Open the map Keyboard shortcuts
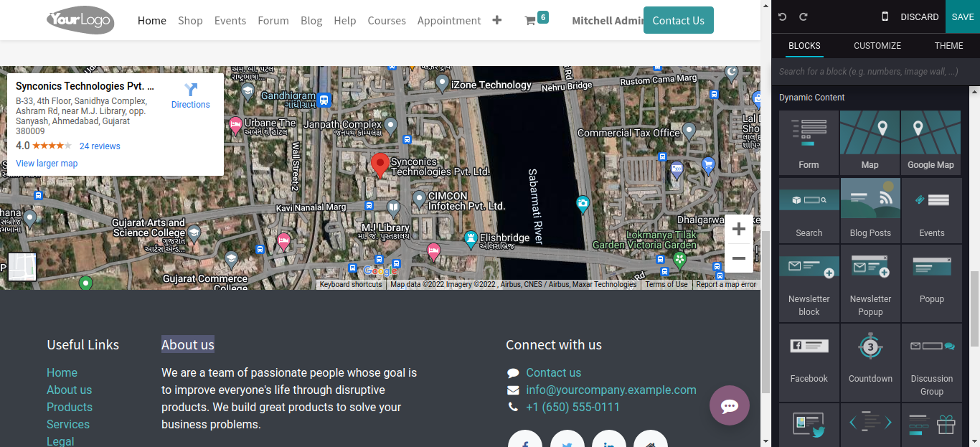Screen dimensions: 980x447 (x=351, y=285)
